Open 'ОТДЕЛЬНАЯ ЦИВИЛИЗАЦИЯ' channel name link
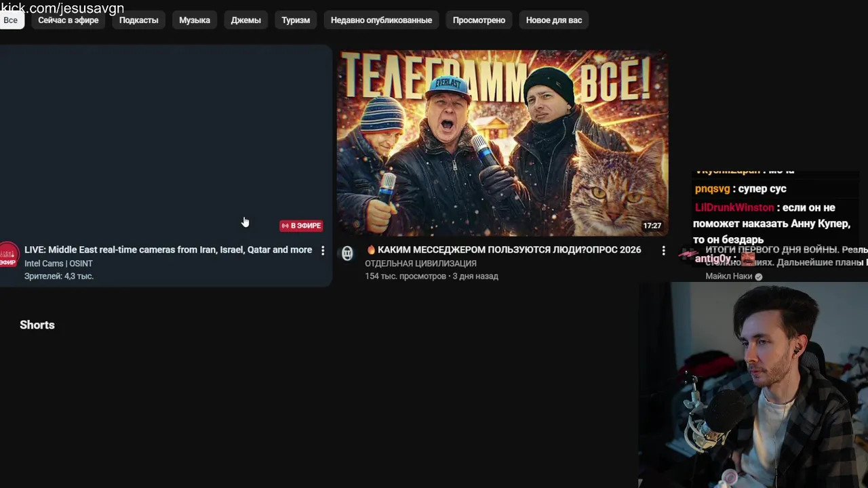868x488 pixels. pyautogui.click(x=420, y=264)
